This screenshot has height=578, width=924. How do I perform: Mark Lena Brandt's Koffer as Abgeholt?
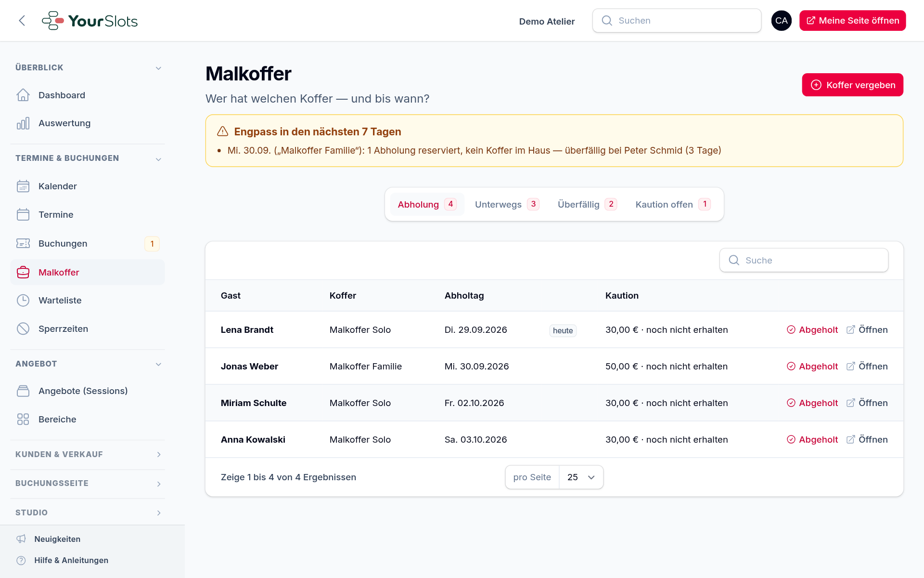coord(812,330)
